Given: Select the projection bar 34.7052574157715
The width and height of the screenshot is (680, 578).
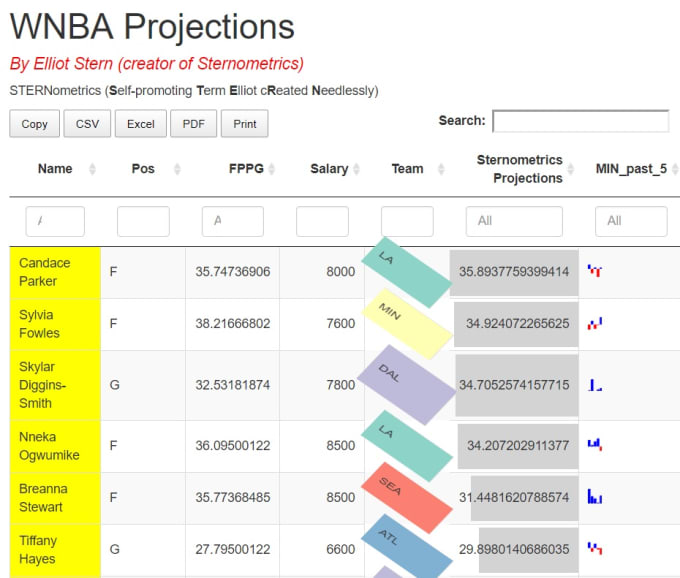Looking at the screenshot, I should pyautogui.click(x=517, y=385).
